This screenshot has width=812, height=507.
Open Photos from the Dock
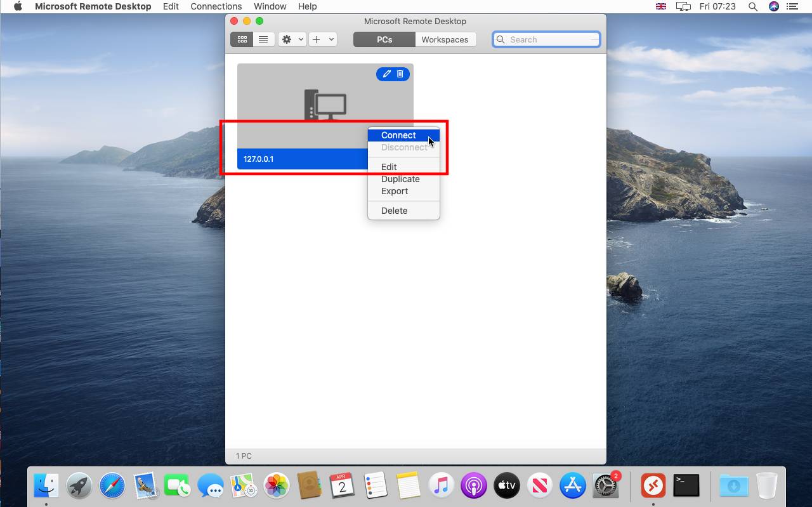click(277, 486)
